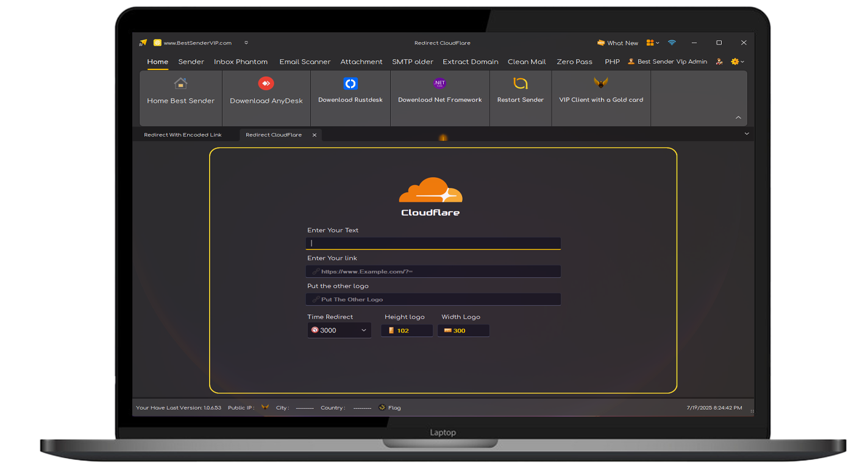The width and height of the screenshot is (868, 475).
Task: Switch to the Email Scanner tab
Action: (x=305, y=62)
